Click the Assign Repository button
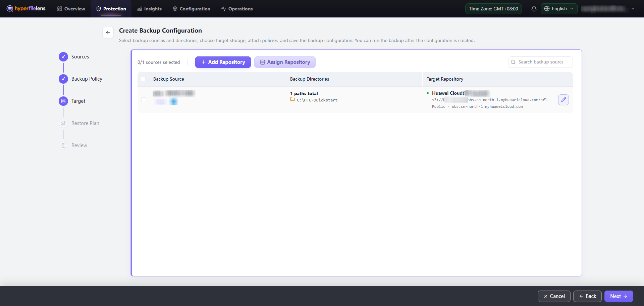 [x=285, y=62]
